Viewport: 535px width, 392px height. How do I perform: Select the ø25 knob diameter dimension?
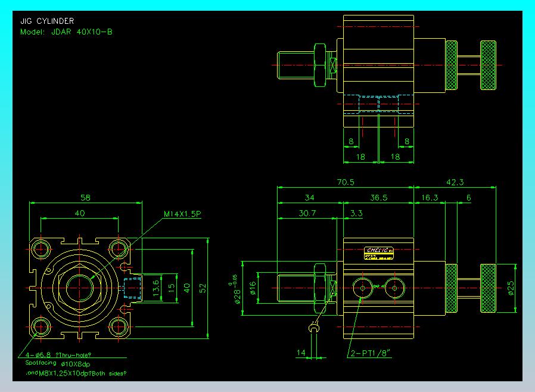pos(511,288)
